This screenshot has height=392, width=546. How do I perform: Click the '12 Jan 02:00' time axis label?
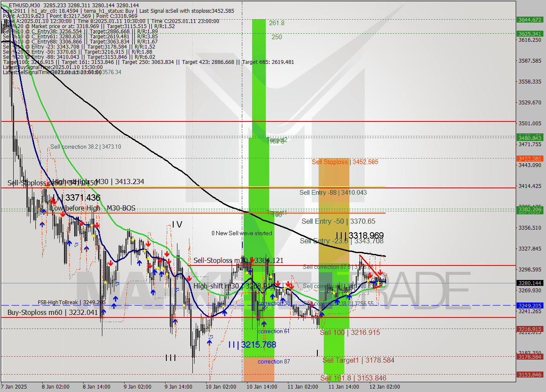tap(385, 387)
